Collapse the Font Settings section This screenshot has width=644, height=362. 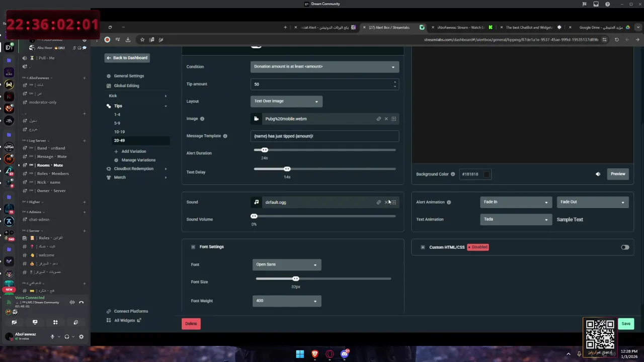(193, 247)
